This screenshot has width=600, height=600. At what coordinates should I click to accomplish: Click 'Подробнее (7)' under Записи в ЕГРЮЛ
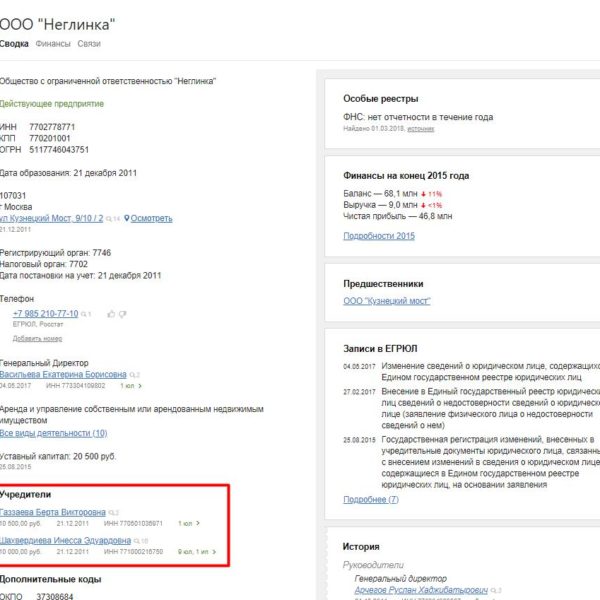pyautogui.click(x=370, y=499)
